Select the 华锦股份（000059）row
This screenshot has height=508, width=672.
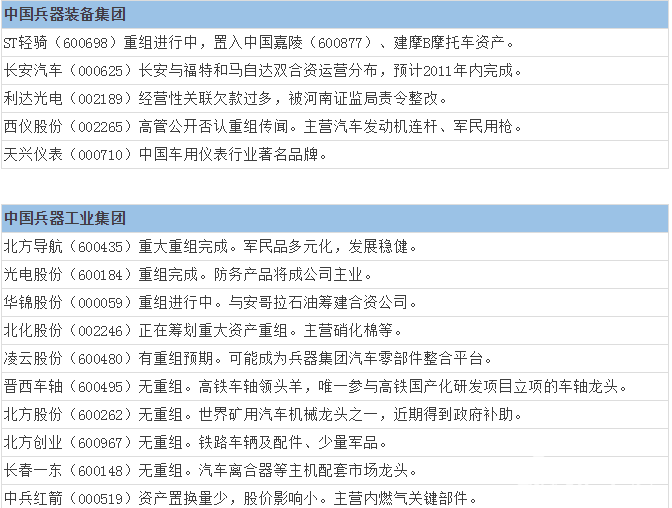coord(61,302)
